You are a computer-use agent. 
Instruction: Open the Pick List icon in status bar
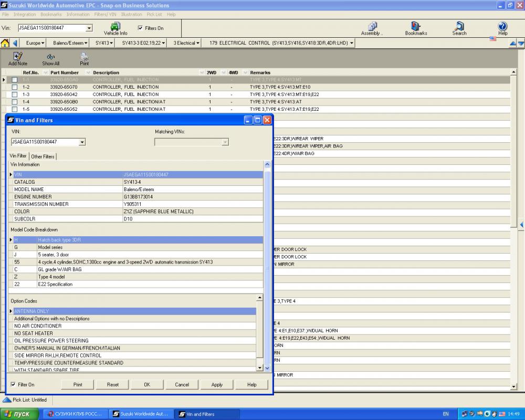[7, 400]
